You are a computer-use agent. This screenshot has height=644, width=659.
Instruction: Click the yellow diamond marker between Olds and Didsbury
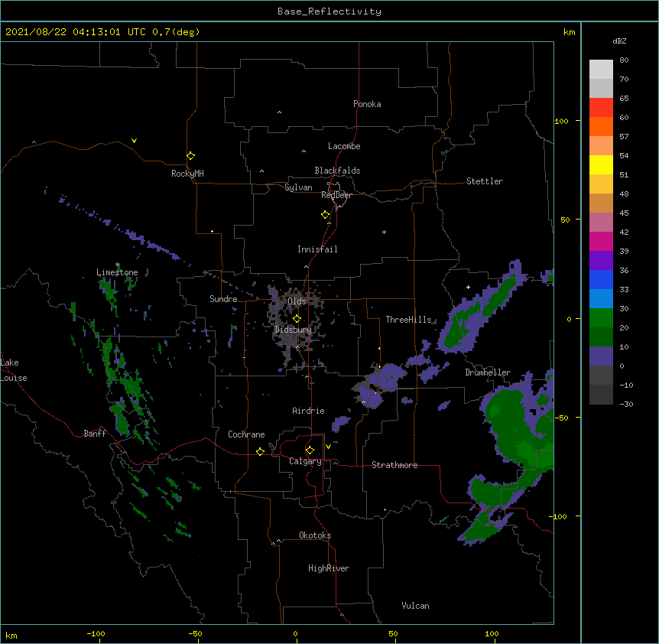[297, 318]
